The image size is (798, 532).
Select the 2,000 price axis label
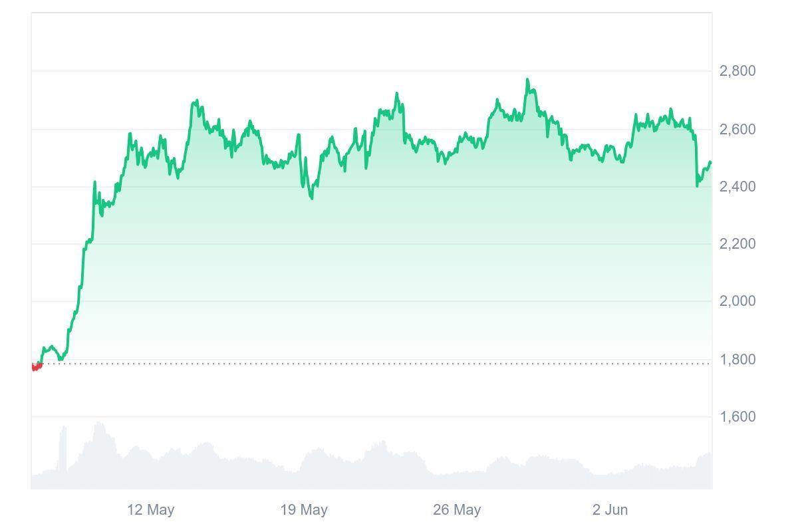point(737,301)
